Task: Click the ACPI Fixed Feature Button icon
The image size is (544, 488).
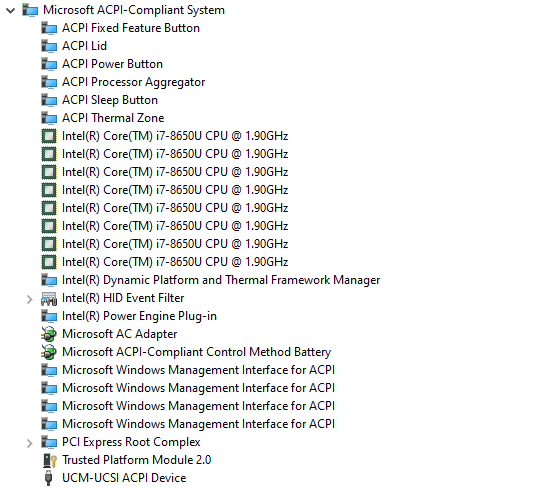Action: 49,28
